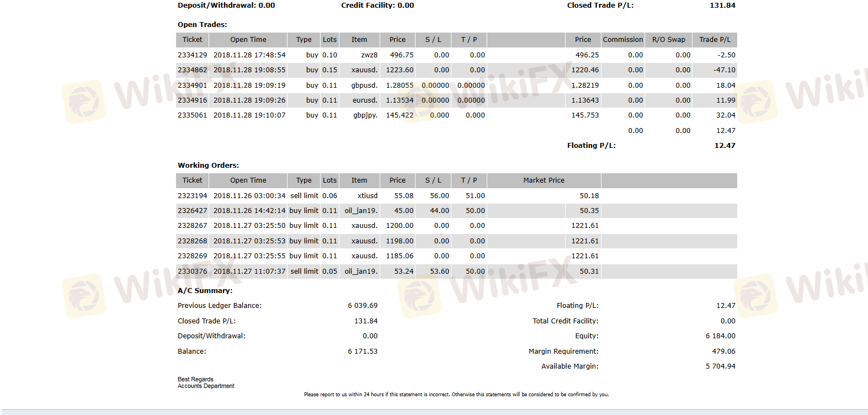
Task: Click the open price 496.75
Action: 402,55
